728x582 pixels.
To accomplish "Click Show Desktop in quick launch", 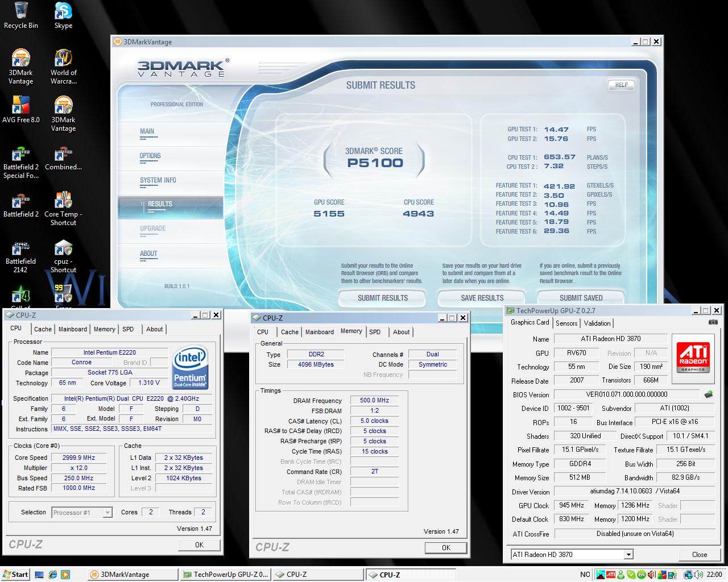I will [x=39, y=575].
